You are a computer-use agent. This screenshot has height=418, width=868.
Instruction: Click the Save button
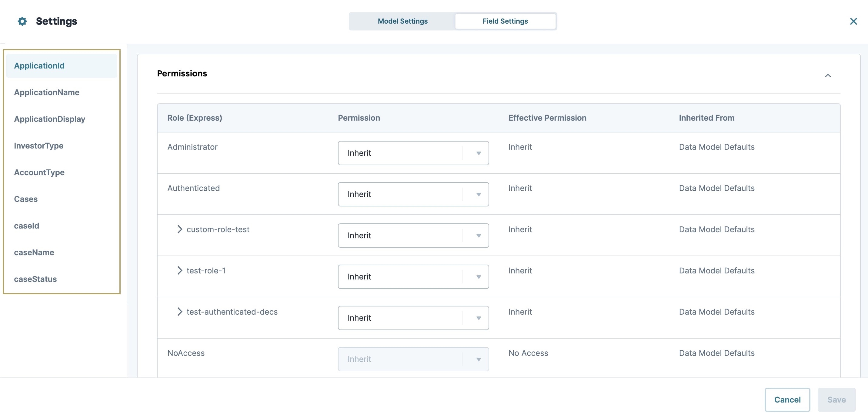pos(836,400)
